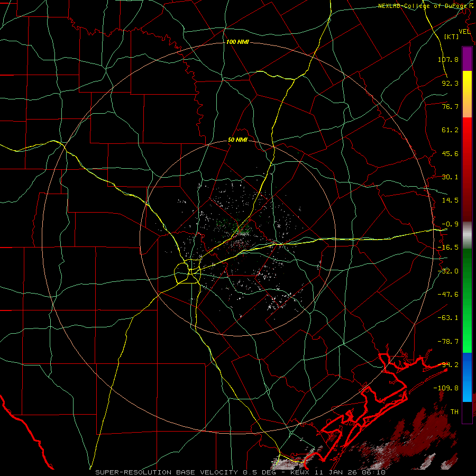The height and width of the screenshot is (476, 476).
Task: Select the black TH segment of the color bar
Action: [467, 412]
